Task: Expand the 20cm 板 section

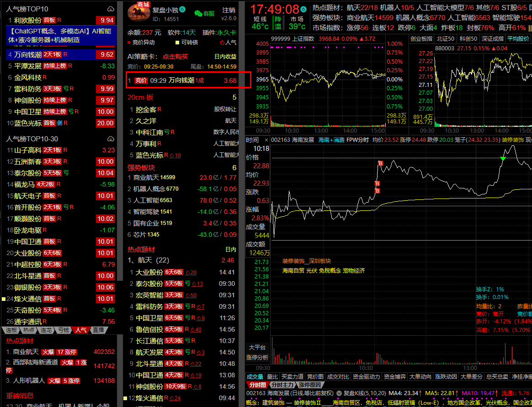Action: pyautogui.click(x=141, y=97)
